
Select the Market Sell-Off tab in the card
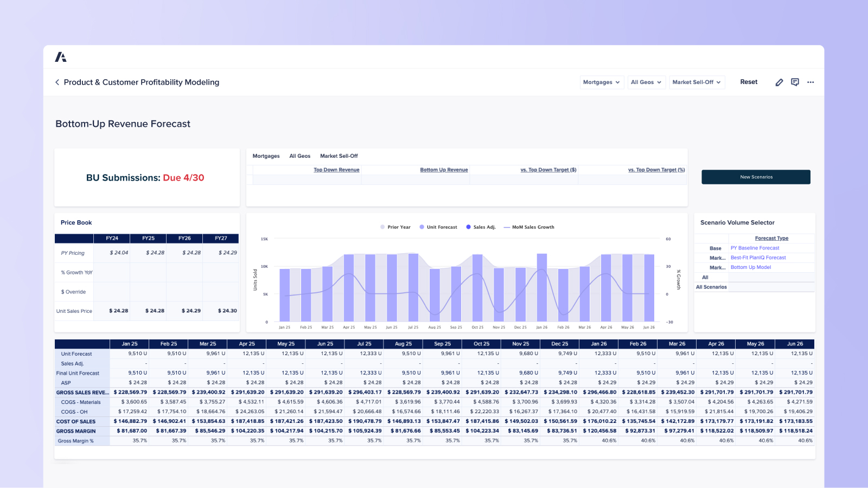[339, 156]
